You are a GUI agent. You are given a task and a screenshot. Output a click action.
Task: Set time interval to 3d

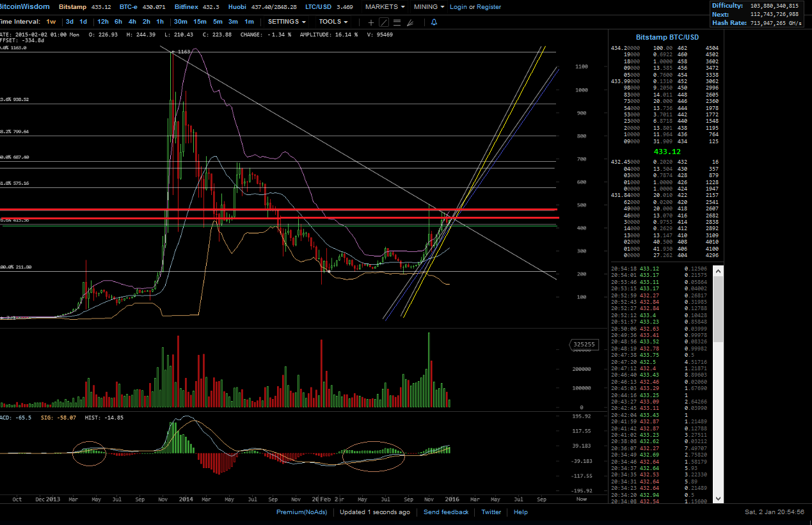click(x=70, y=22)
